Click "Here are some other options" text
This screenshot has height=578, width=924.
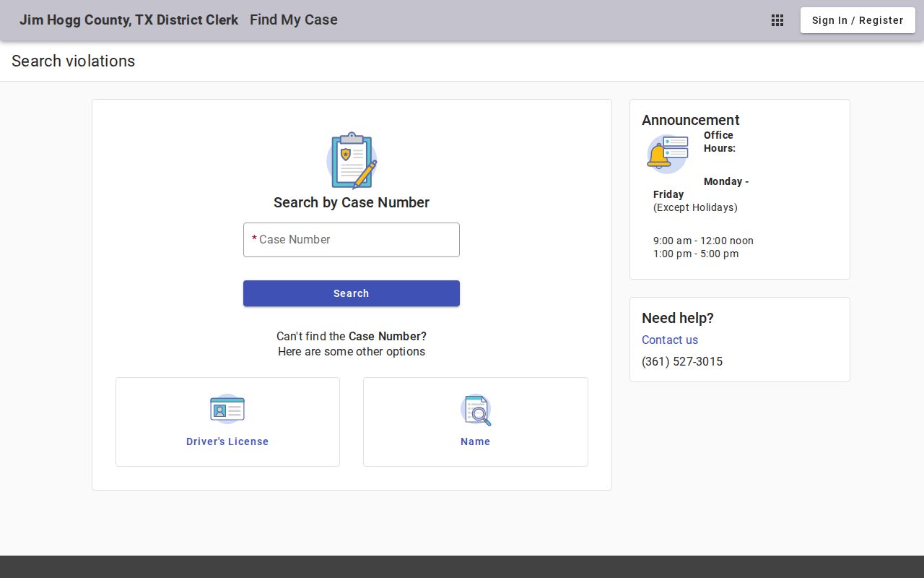click(352, 352)
